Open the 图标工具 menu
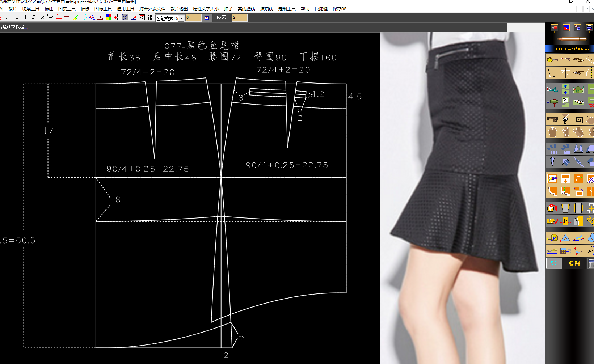Image resolution: width=594 pixels, height=364 pixels. pyautogui.click(x=103, y=9)
